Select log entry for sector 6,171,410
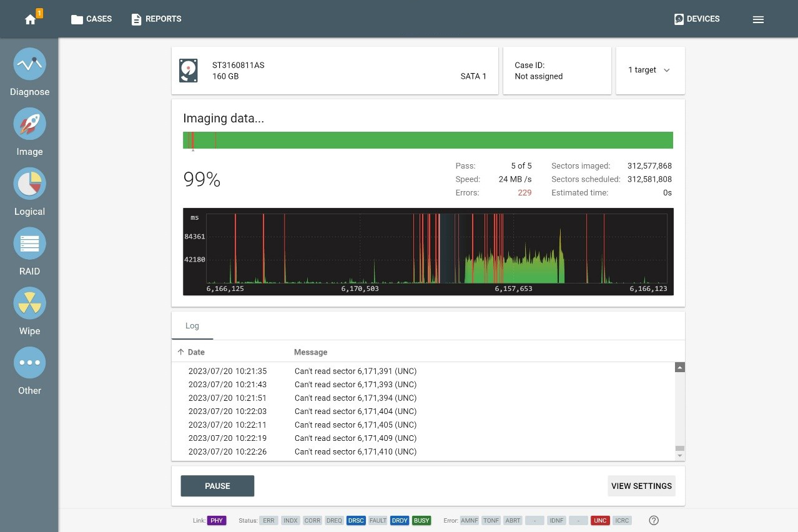The image size is (798, 532). [x=423, y=451]
